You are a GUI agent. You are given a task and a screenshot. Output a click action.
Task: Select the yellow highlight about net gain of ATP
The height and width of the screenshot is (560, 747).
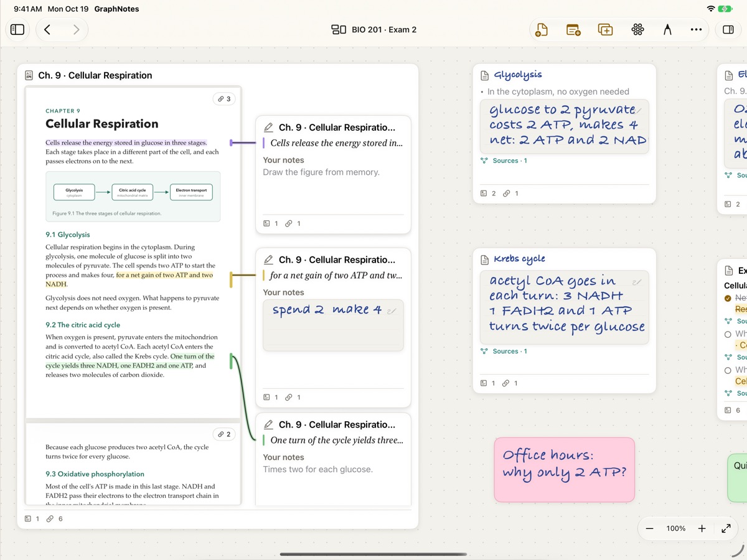pos(129,279)
